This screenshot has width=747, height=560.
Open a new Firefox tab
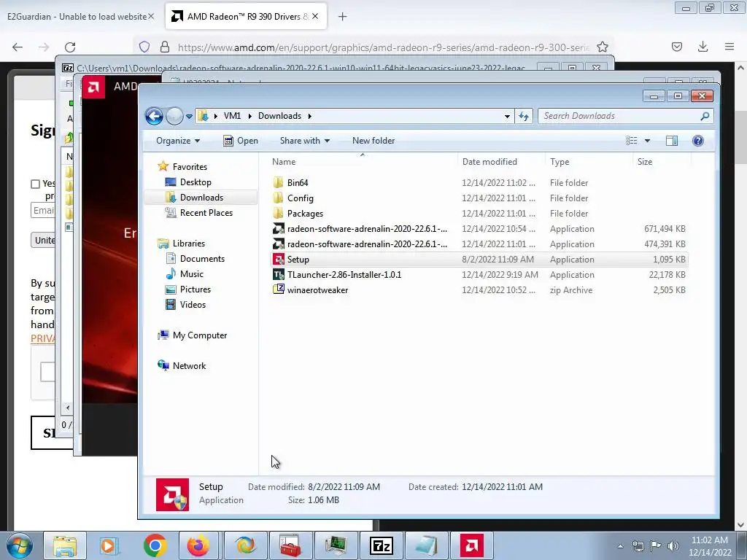(343, 17)
